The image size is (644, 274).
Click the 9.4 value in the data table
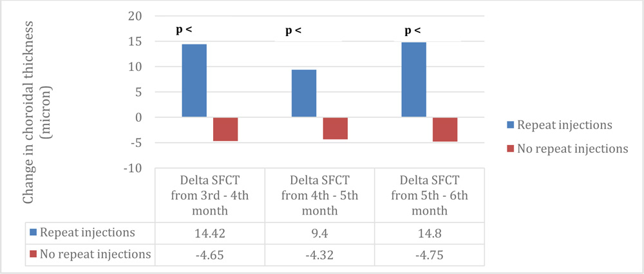click(319, 233)
